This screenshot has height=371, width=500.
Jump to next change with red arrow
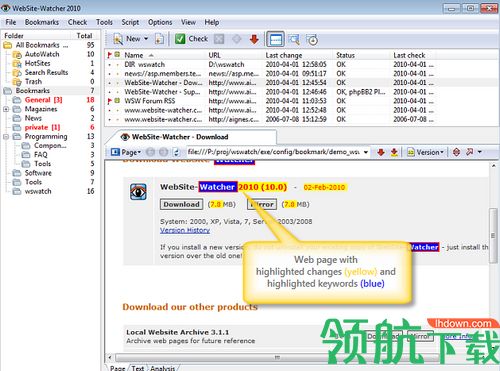(x=381, y=152)
